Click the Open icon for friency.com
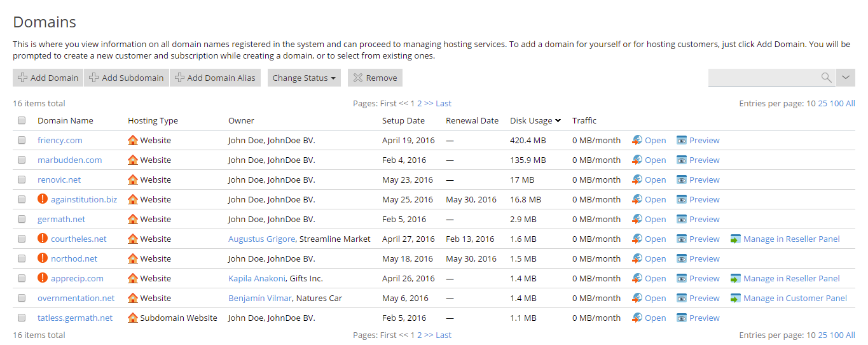 coord(637,140)
